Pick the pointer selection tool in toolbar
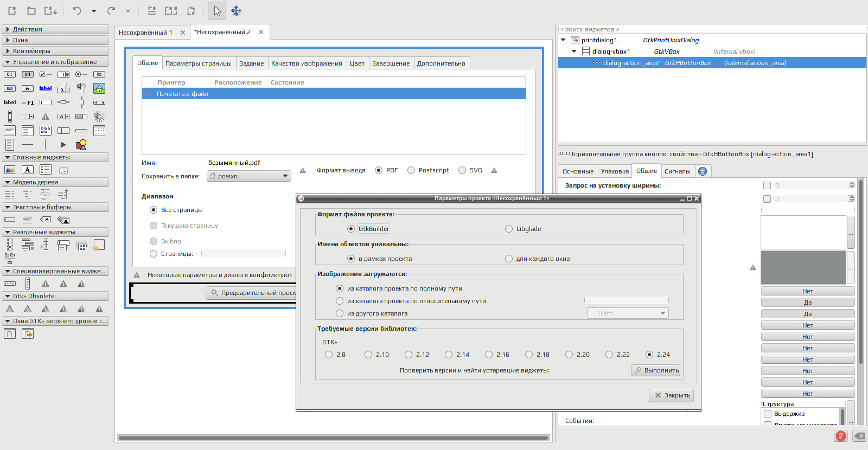Viewport: 868px width, 450px height. 217,11
